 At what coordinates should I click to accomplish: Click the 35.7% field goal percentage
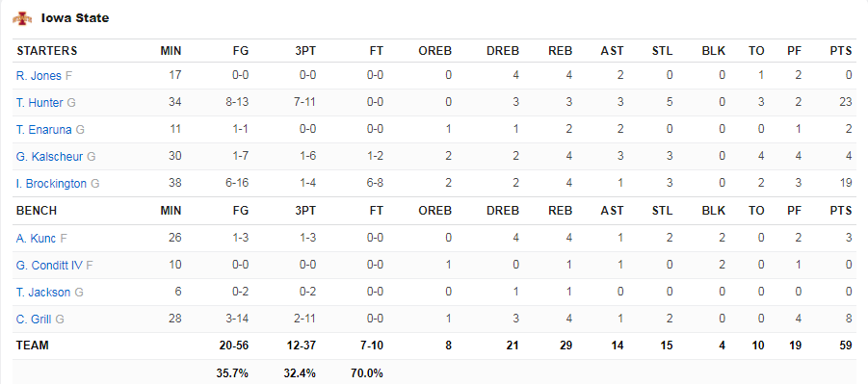[232, 373]
